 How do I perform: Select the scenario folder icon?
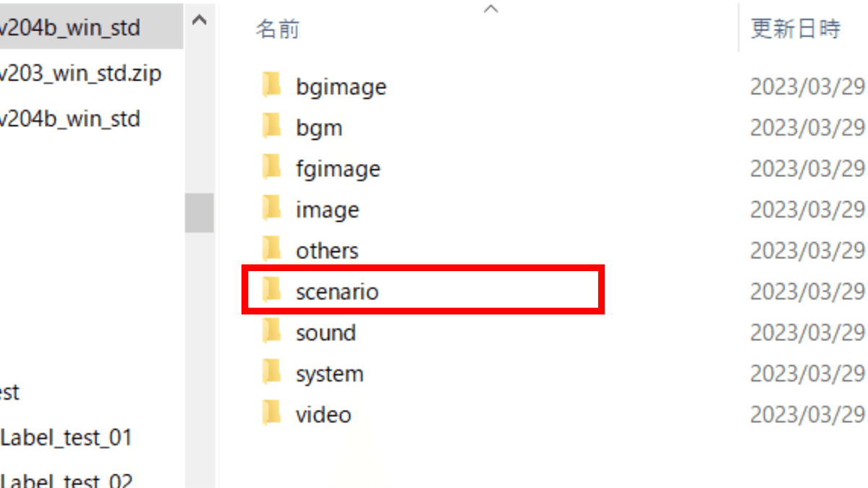tap(272, 291)
